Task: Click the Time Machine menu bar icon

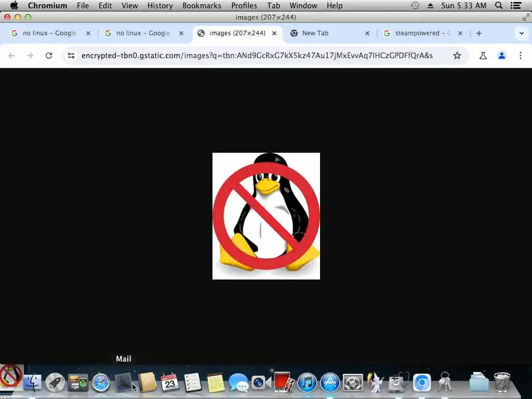Action: 415,6
